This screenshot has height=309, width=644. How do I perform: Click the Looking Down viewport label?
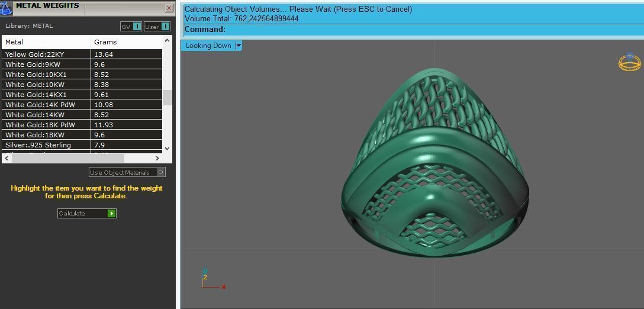(x=208, y=46)
